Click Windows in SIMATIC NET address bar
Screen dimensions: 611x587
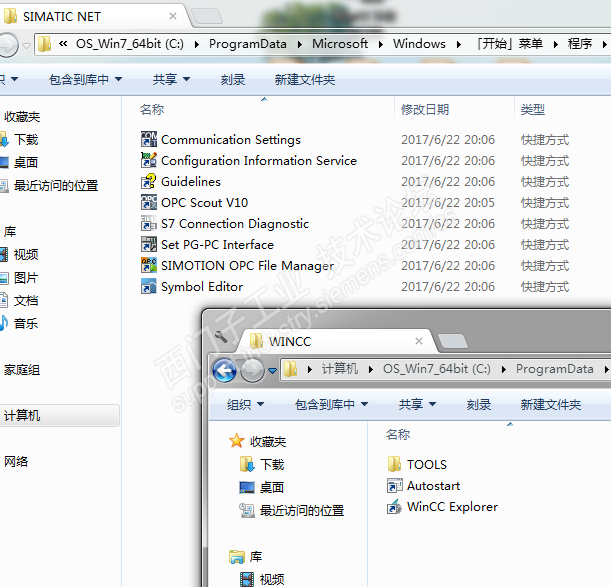pyautogui.click(x=419, y=44)
